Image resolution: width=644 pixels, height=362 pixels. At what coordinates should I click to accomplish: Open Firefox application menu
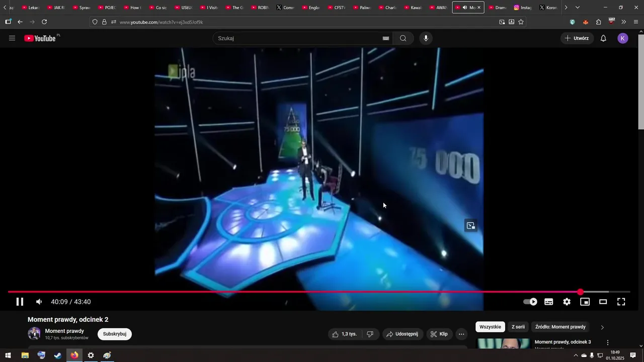coord(636,22)
